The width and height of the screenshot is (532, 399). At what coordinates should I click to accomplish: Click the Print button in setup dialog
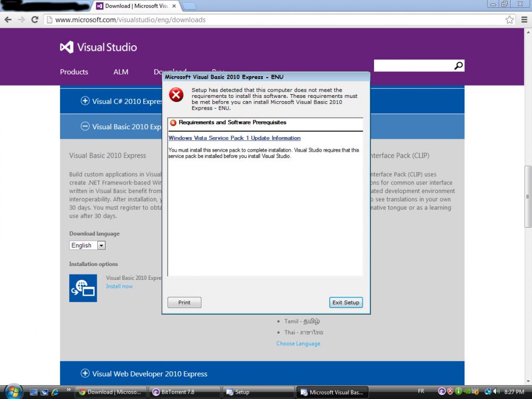tap(184, 302)
